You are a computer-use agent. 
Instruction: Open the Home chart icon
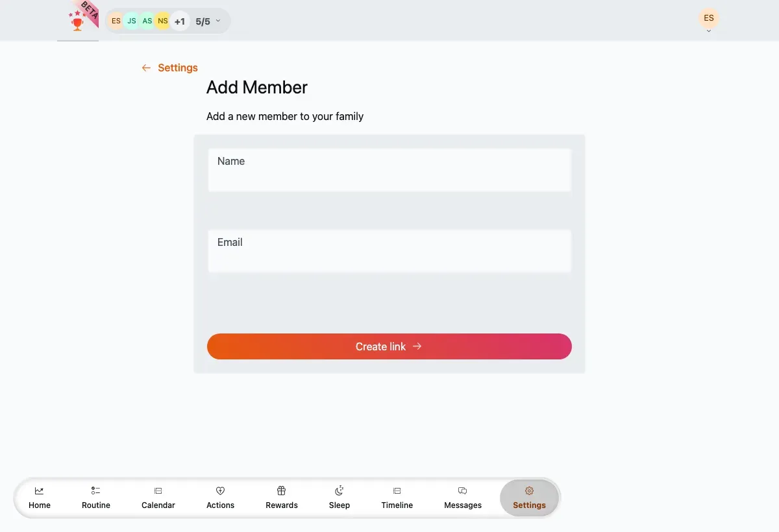(x=39, y=491)
